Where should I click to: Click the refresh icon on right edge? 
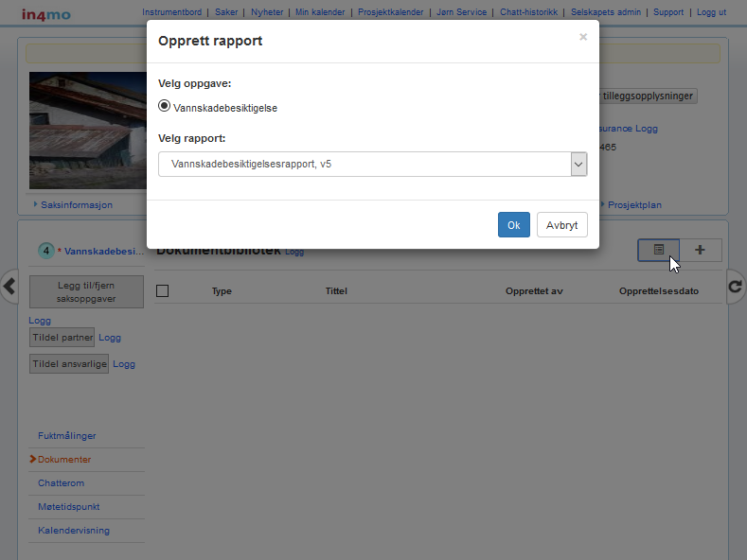point(736,287)
